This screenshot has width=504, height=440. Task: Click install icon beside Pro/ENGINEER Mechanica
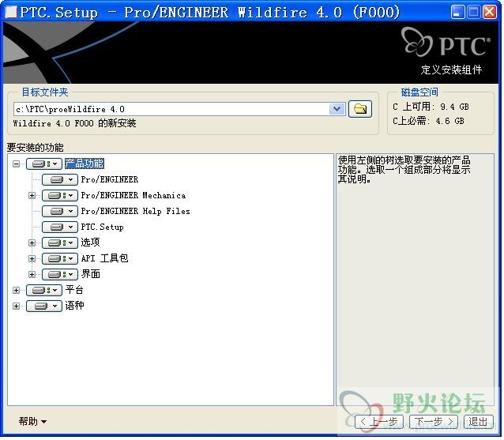[60, 195]
